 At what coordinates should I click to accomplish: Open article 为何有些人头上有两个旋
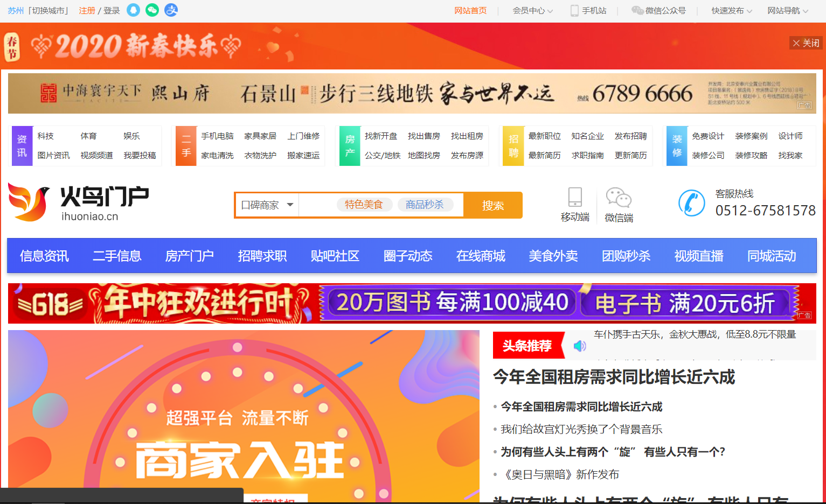pos(613,452)
